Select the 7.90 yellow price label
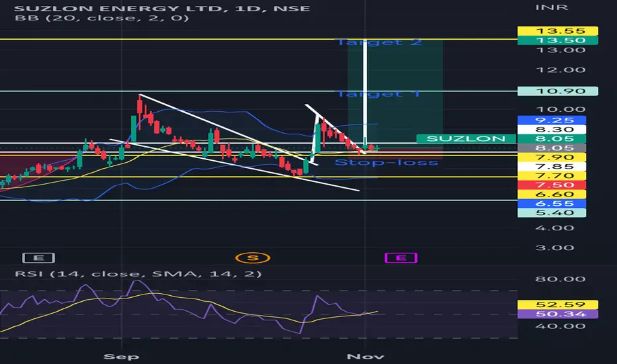The image size is (617, 364). coord(551,157)
